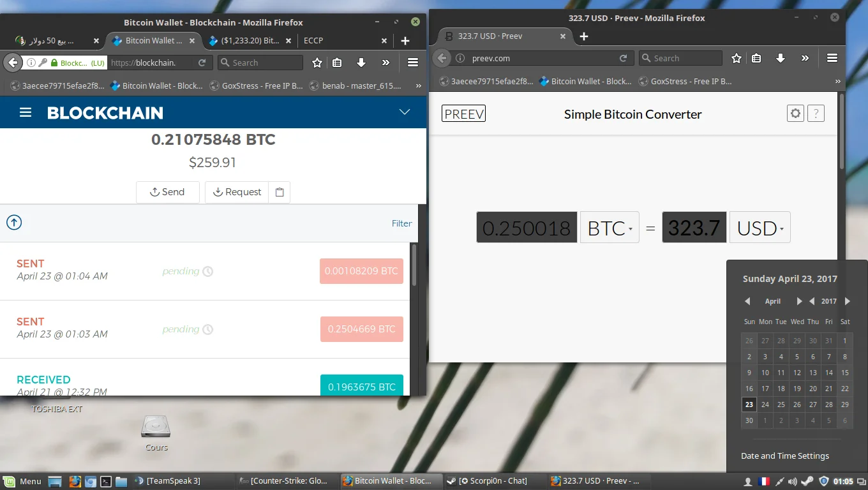Image resolution: width=868 pixels, height=490 pixels.
Task: Click the Send button
Action: 167,192
